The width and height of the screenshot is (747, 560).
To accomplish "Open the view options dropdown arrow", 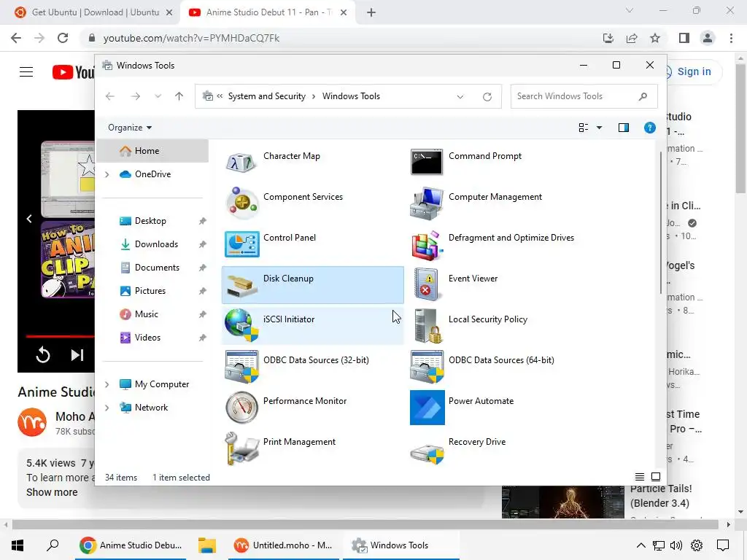I will click(x=599, y=128).
